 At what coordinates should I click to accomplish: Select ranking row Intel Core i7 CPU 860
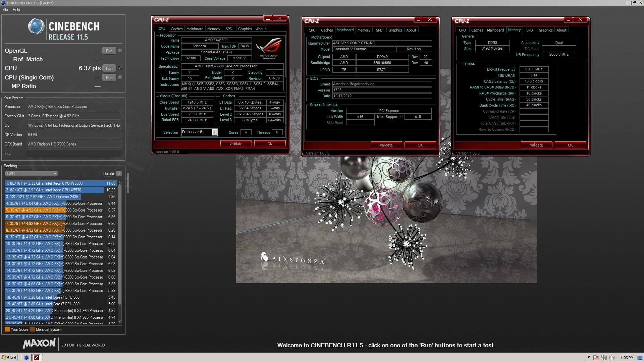click(61, 304)
